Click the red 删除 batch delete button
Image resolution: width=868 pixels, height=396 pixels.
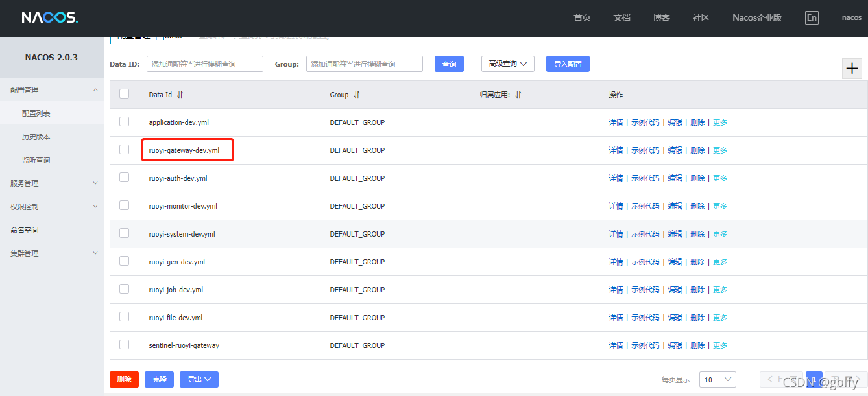[x=123, y=379]
